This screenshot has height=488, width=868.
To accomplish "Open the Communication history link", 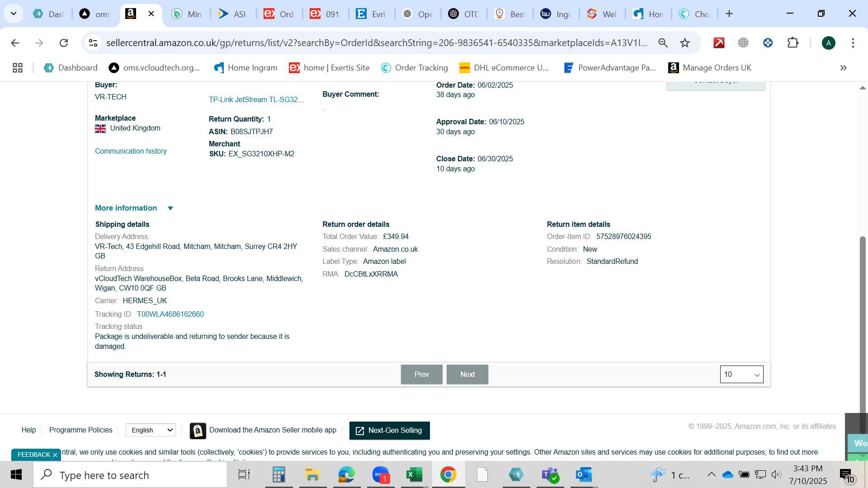I will 131,151.
